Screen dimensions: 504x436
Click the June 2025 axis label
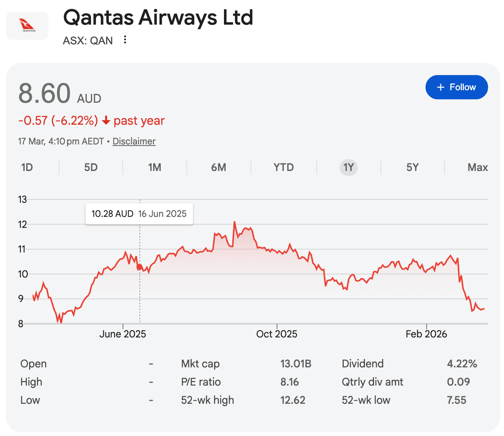pos(122,334)
